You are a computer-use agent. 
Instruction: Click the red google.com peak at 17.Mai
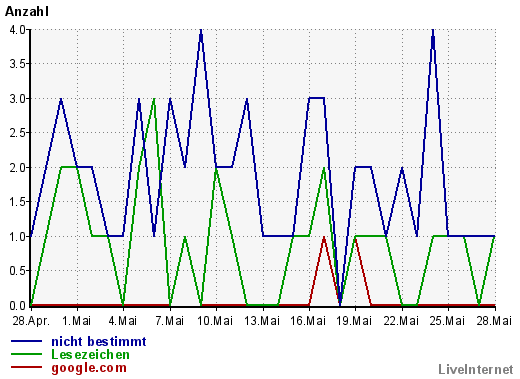[324, 237]
